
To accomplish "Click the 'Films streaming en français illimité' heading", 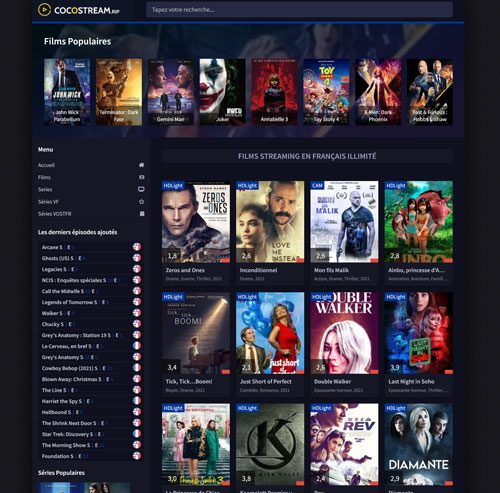I will click(307, 156).
